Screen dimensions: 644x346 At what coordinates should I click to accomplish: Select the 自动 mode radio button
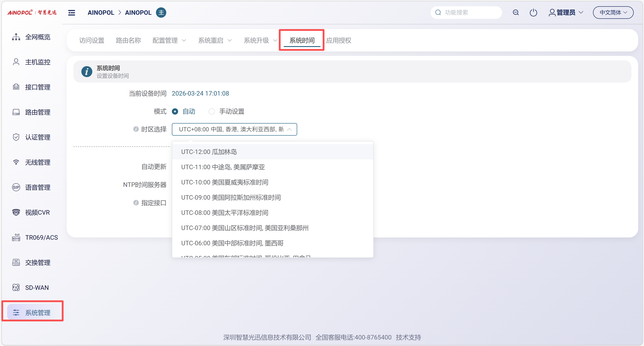(175, 111)
